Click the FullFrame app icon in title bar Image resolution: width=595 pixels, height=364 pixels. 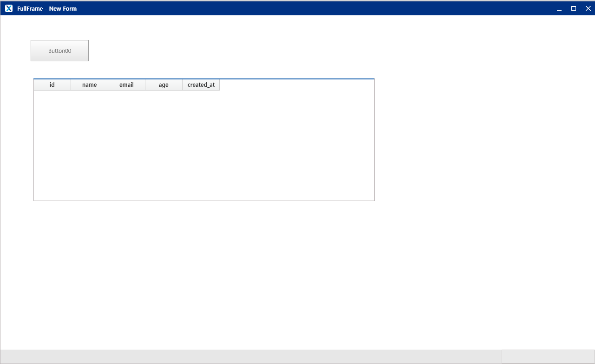pos(9,8)
